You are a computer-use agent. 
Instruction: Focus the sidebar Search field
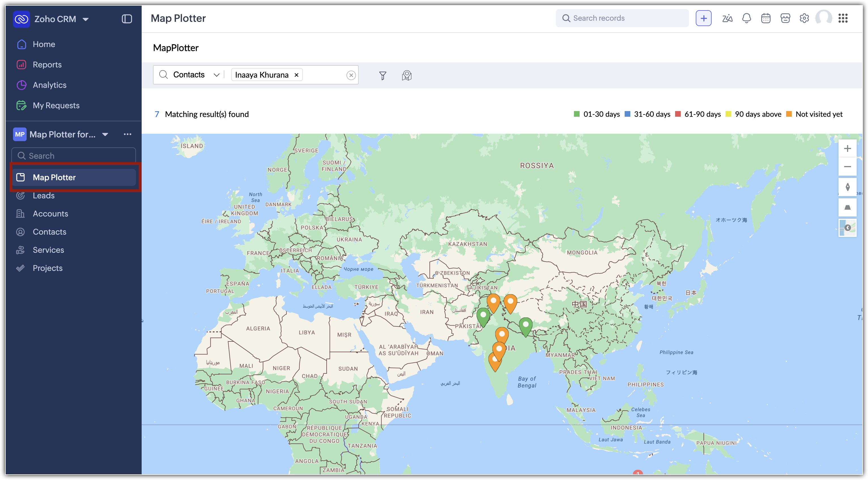74,156
